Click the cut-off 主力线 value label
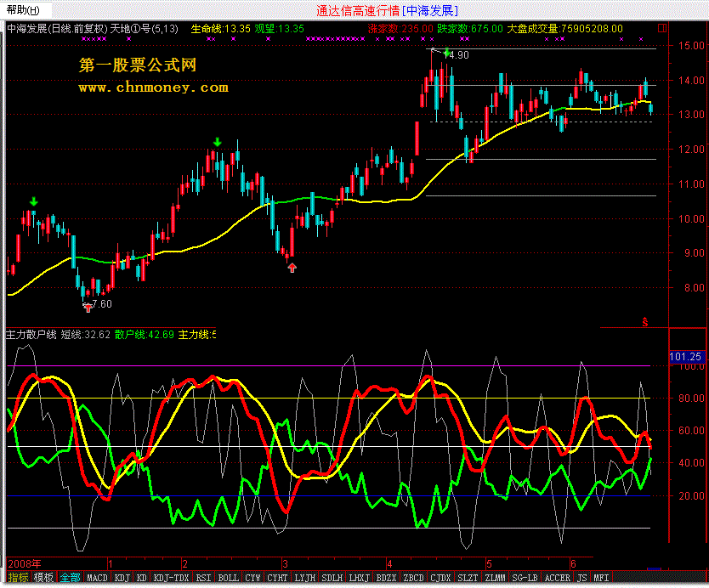 click(x=197, y=335)
